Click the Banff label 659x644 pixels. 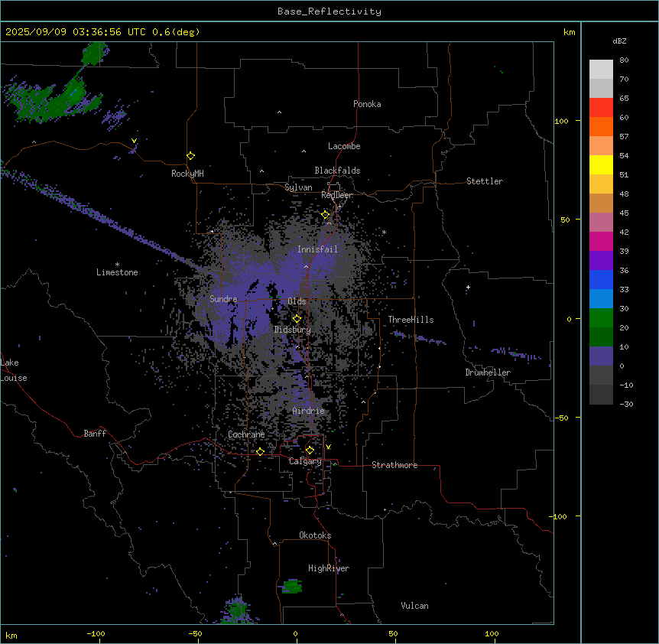pos(95,434)
